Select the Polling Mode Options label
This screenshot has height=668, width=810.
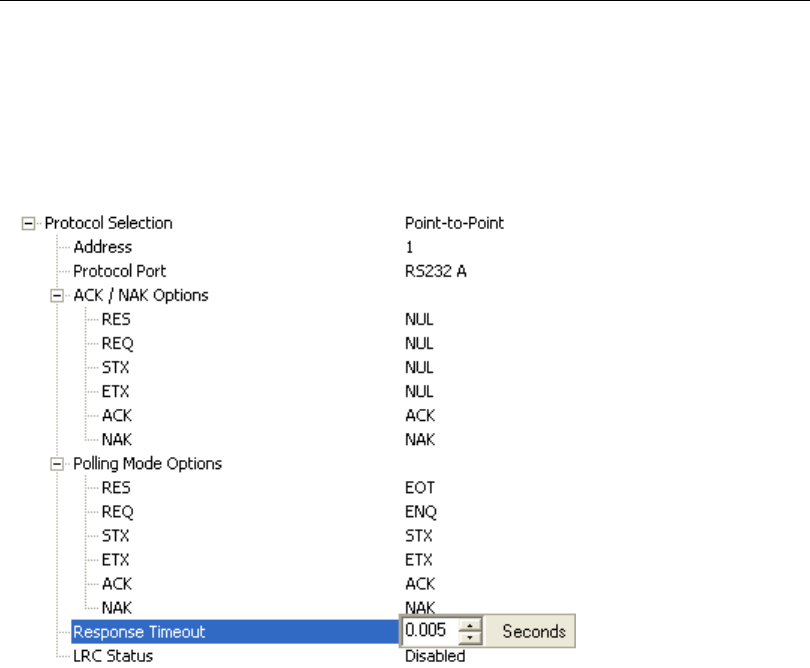[148, 463]
